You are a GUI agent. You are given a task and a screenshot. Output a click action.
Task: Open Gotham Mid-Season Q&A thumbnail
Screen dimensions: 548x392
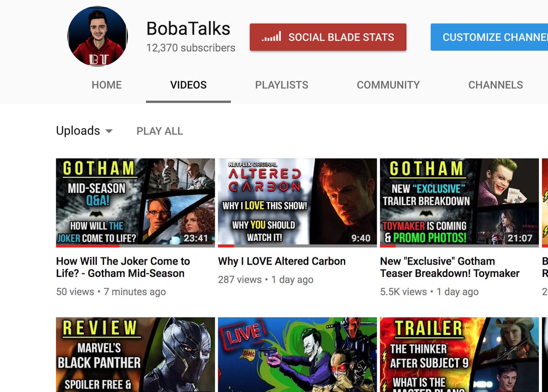coord(135,202)
